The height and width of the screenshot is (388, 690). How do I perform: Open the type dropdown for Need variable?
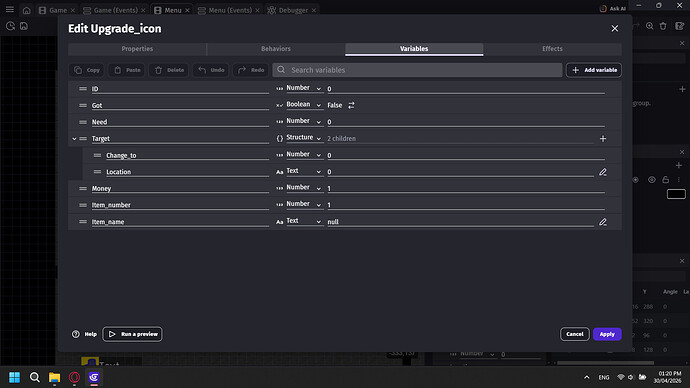coord(304,121)
